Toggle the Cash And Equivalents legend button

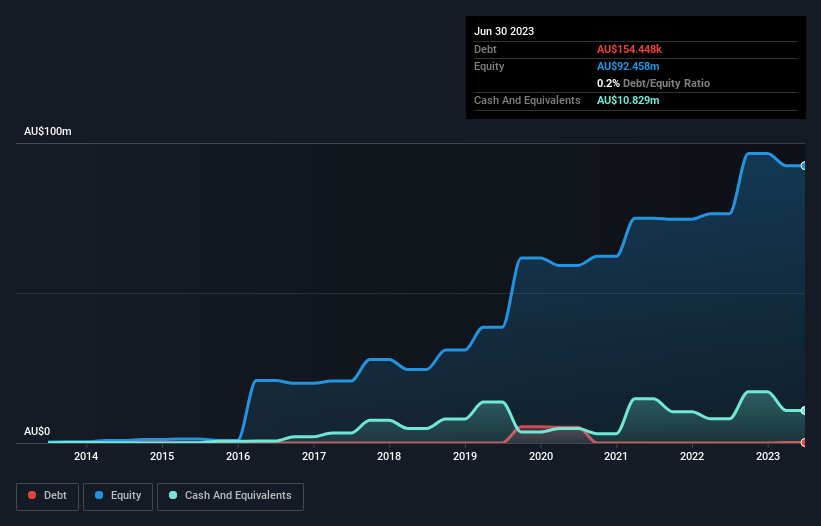(230, 496)
